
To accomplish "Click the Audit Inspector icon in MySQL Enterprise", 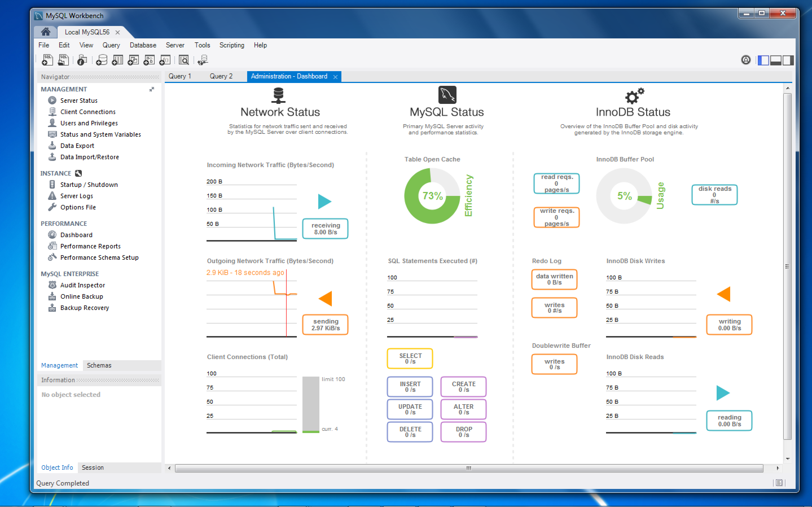I will click(x=51, y=285).
